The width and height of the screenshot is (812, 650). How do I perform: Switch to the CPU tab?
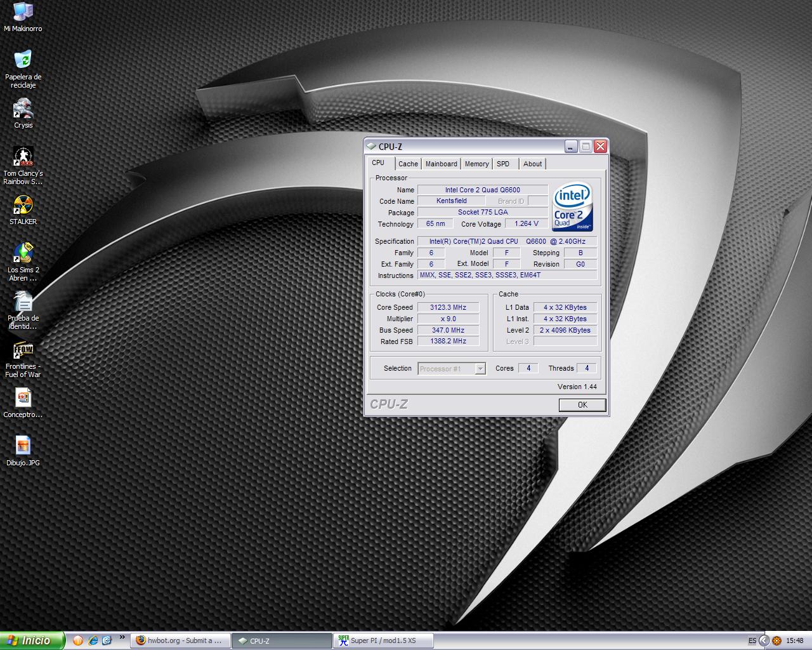[x=378, y=162]
